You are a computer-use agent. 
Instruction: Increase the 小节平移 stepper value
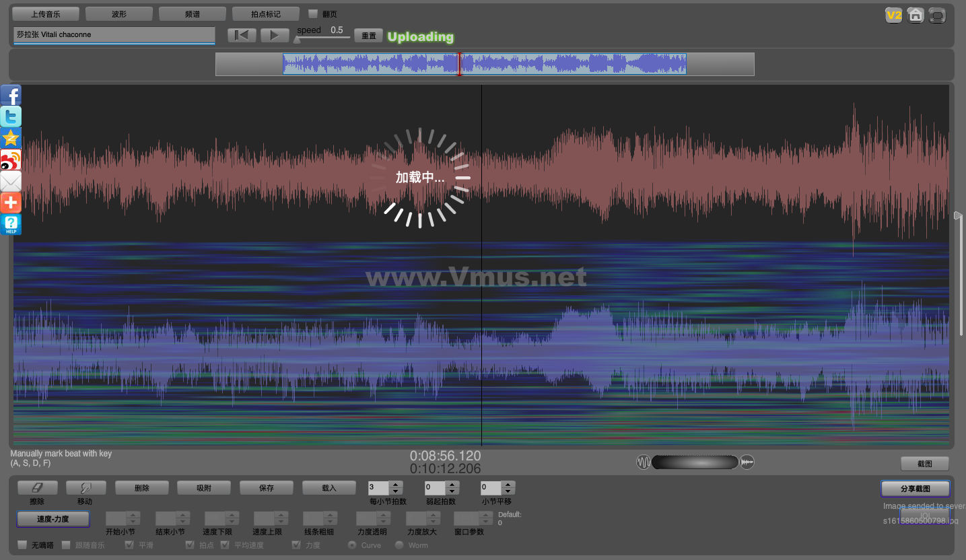point(508,485)
